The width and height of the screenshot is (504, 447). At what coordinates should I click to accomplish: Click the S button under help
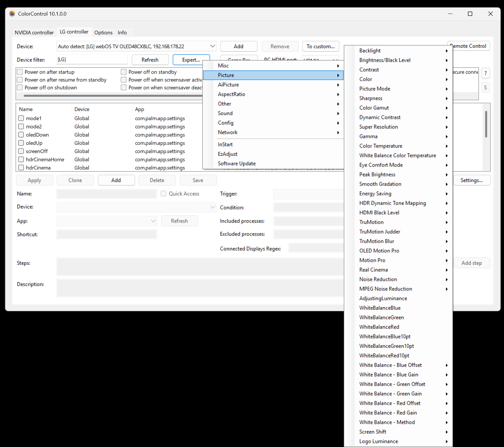[486, 87]
